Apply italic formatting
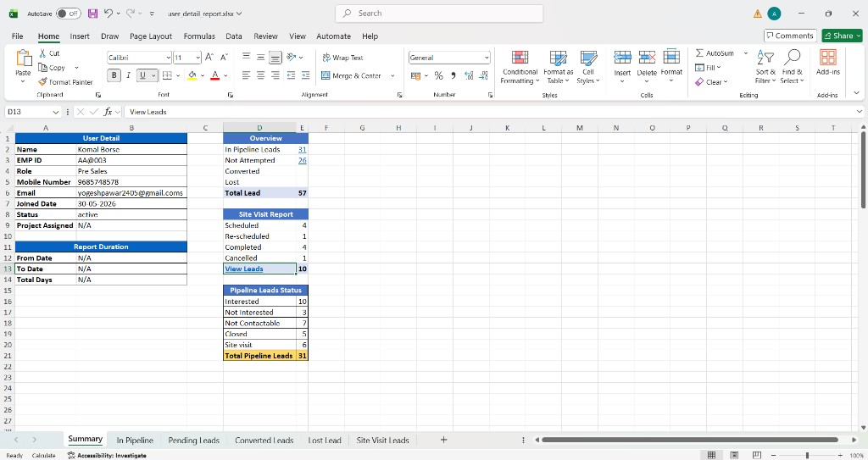The height and width of the screenshot is (460, 868). pos(129,75)
